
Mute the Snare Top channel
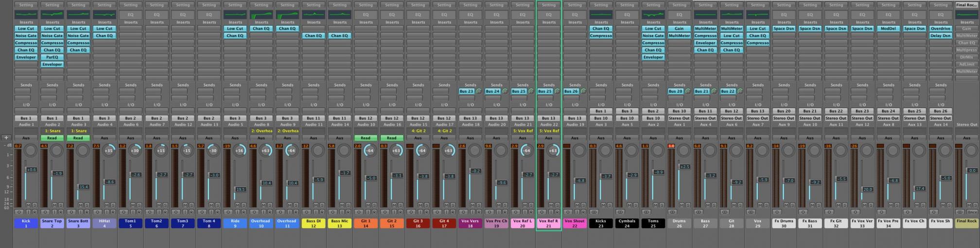point(55,205)
